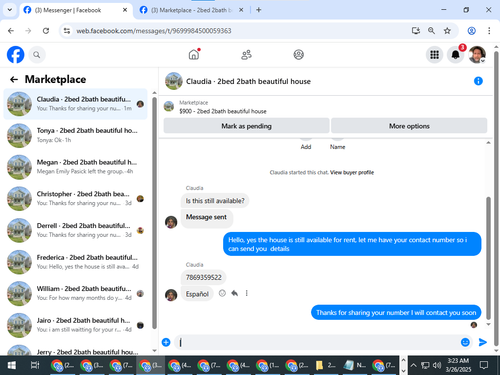Screen dimensions: 500x375
Task: Bookmark this page with the star
Action: tap(447, 31)
